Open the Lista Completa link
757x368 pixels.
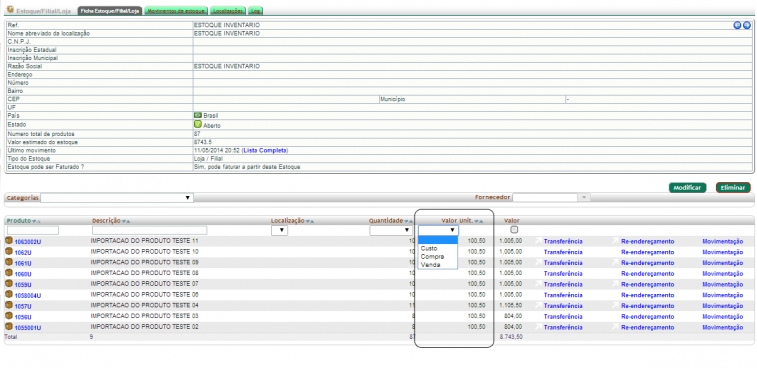tap(265, 151)
